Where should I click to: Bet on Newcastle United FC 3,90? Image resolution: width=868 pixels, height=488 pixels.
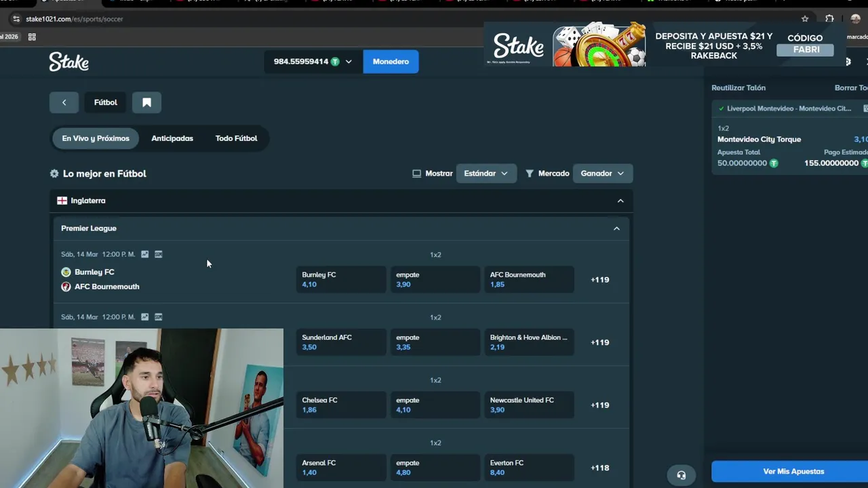click(530, 405)
